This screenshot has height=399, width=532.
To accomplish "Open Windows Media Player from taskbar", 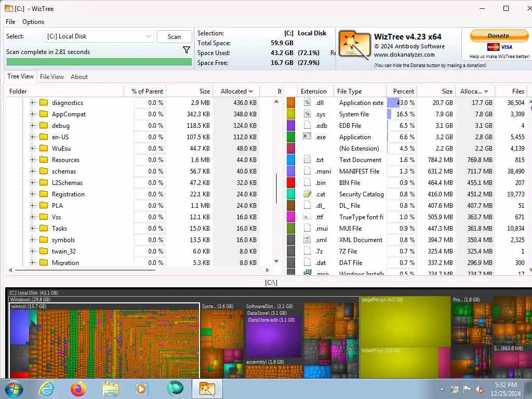I will click(x=142, y=389).
